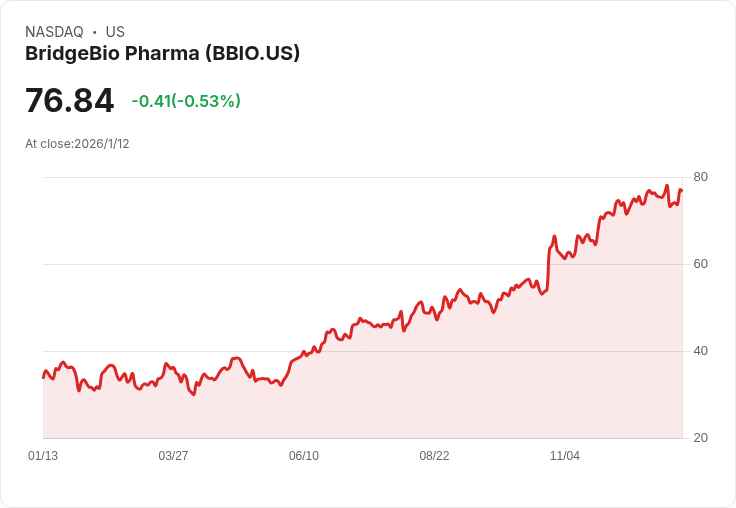The height and width of the screenshot is (508, 736).
Task: Click the last point of the price line
Action: (682, 190)
